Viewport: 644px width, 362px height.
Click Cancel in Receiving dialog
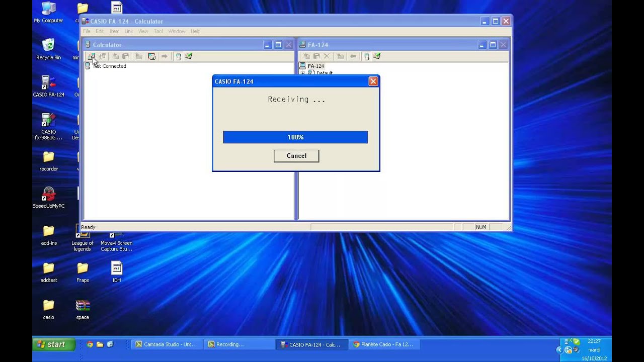[x=296, y=156]
